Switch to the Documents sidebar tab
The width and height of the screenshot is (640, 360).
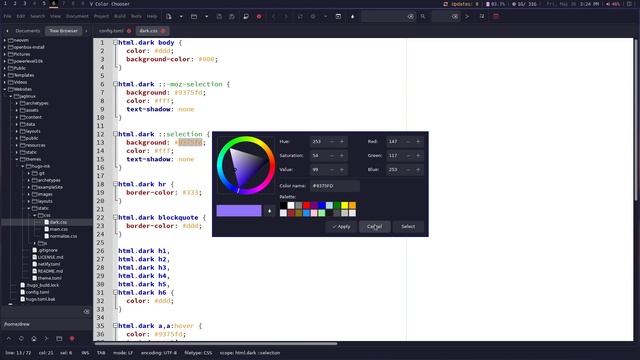27,31
